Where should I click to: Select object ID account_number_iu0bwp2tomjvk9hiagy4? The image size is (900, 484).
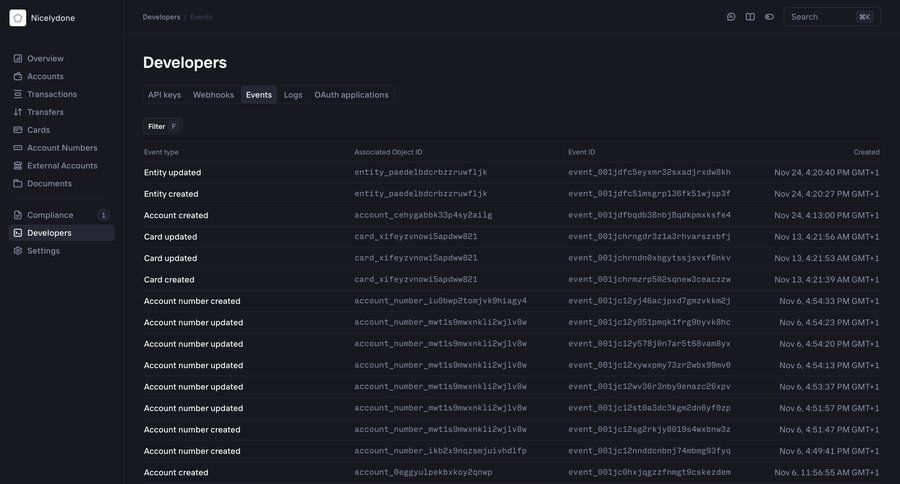(440, 301)
